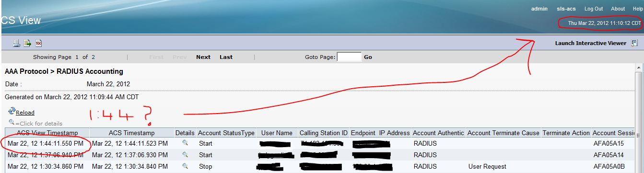
Task: Jump to Last page
Action: coord(226,57)
